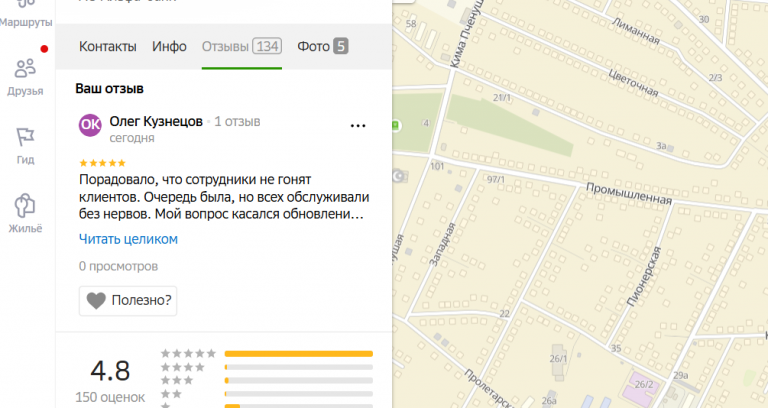The height and width of the screenshot is (408, 768).
Task: Open the Друзья sidebar icon
Action: 25,69
